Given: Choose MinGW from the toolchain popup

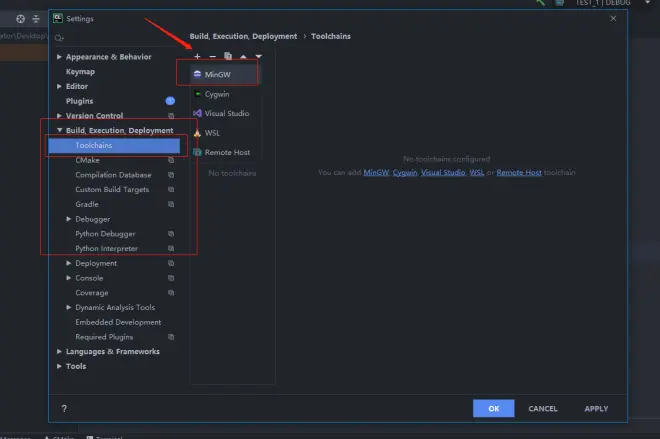Looking at the screenshot, I should [x=225, y=74].
